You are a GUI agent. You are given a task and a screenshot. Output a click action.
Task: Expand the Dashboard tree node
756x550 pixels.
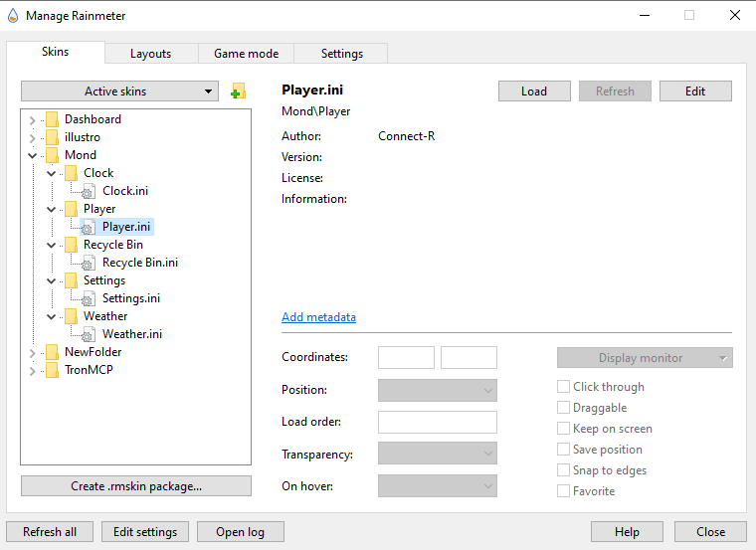32,120
